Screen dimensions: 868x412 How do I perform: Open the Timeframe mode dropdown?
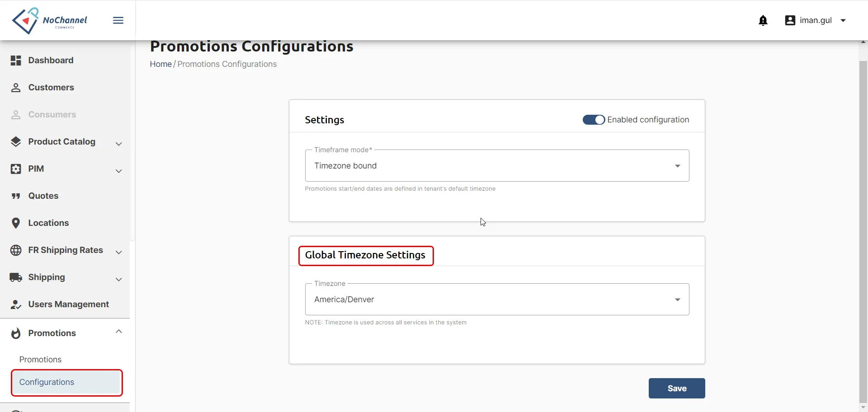click(497, 166)
